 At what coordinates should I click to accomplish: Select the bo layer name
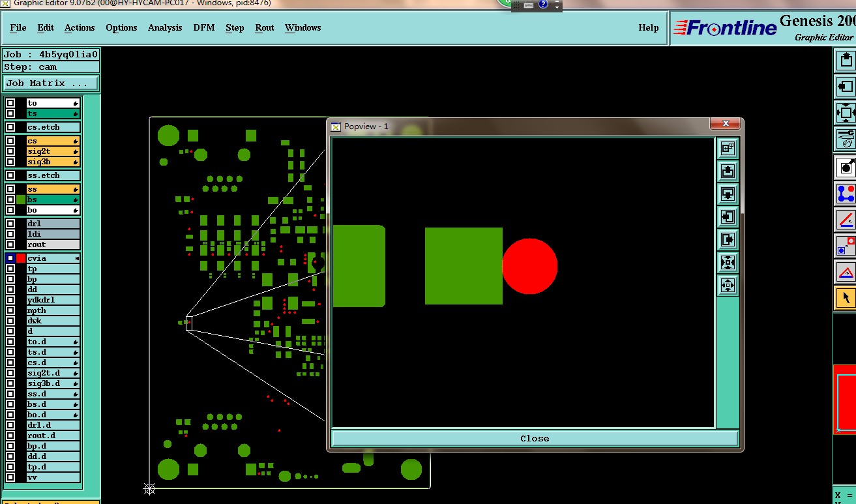tap(53, 210)
